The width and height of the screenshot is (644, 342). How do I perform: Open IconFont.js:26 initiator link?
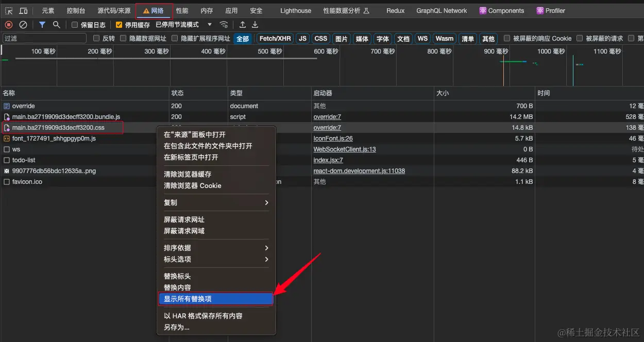click(333, 139)
